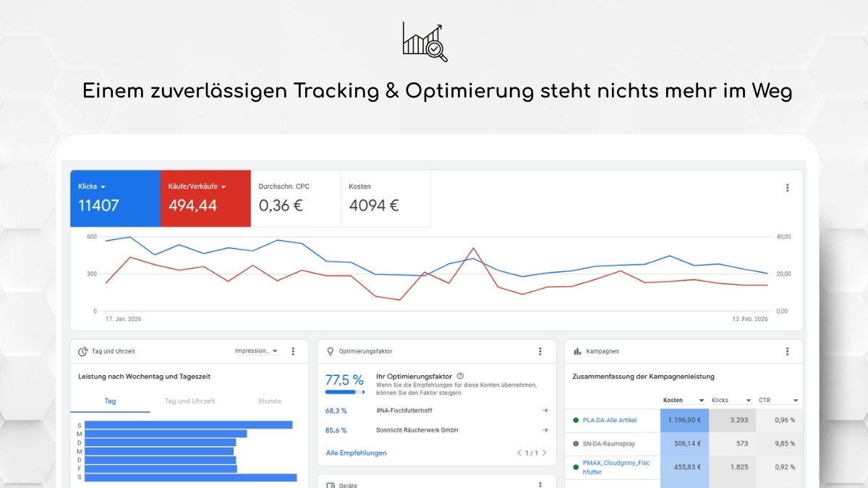Open the Kosten column dropdown in Kampagnen table
Screen dimensions: 868x488
click(x=701, y=401)
